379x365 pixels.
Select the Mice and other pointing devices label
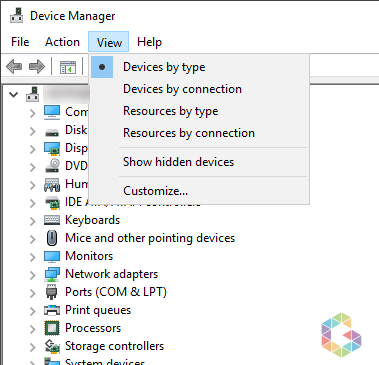tap(150, 238)
